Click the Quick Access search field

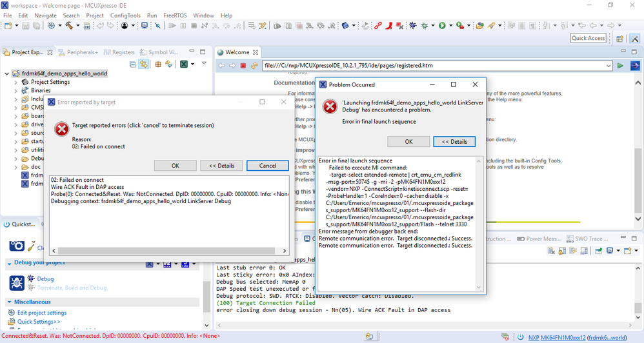[x=588, y=38]
